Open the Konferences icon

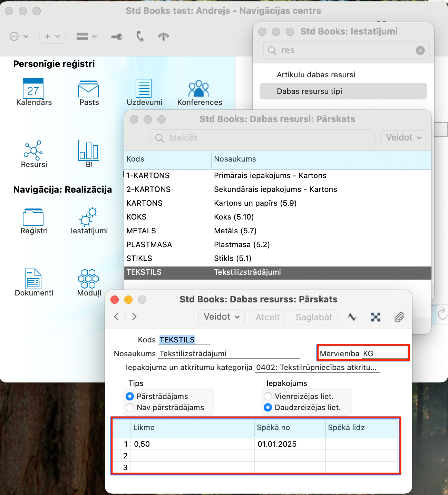click(199, 89)
